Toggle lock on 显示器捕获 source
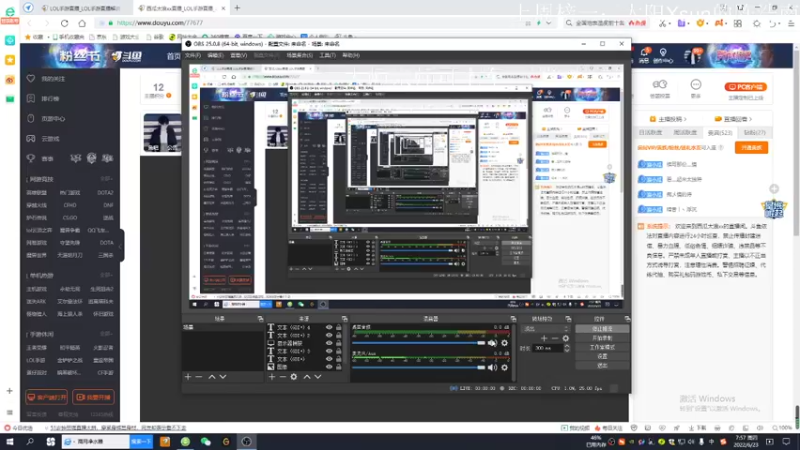This screenshot has width=800, height=450. (339, 343)
